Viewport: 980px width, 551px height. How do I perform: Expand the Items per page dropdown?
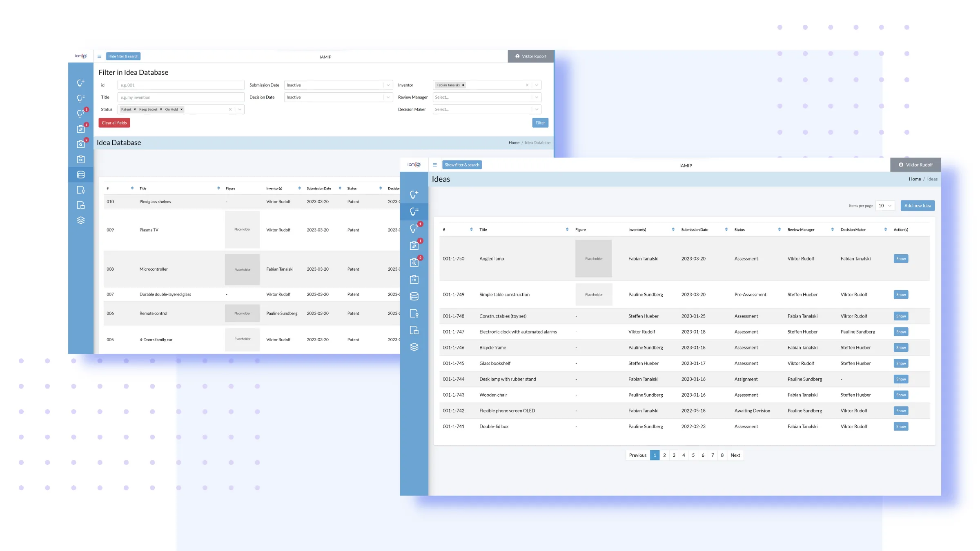(885, 206)
